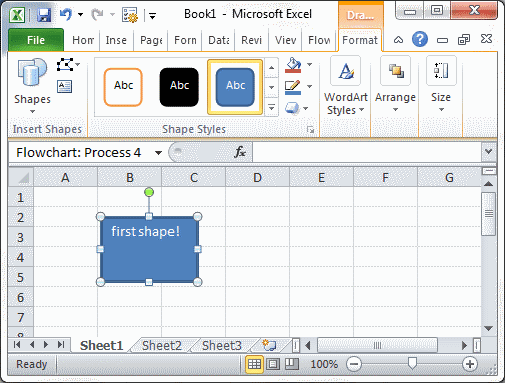
Task: Click the Insert Function fx icon
Action: pos(240,152)
